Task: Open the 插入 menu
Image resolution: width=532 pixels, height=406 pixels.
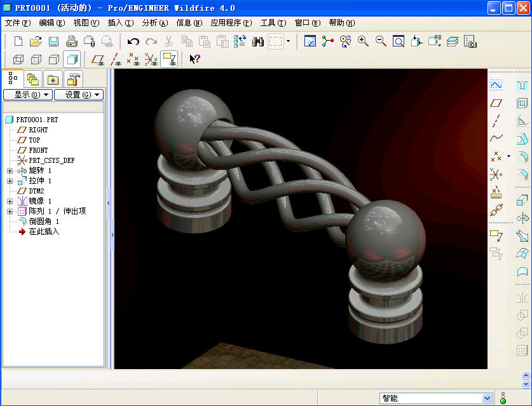Action: point(120,23)
